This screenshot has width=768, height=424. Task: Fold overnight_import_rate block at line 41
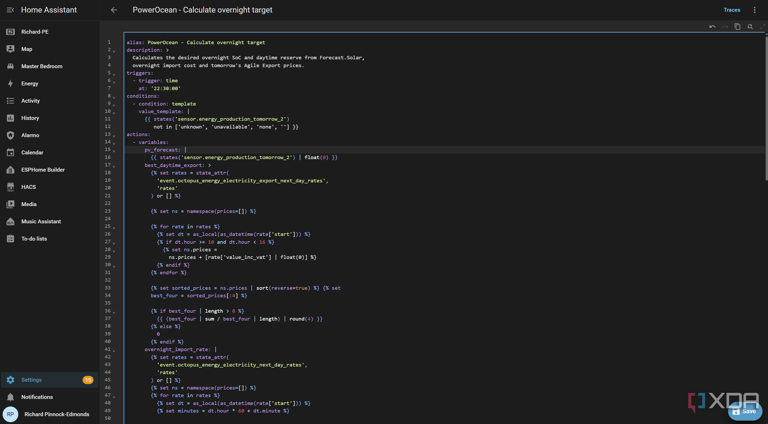(x=114, y=350)
